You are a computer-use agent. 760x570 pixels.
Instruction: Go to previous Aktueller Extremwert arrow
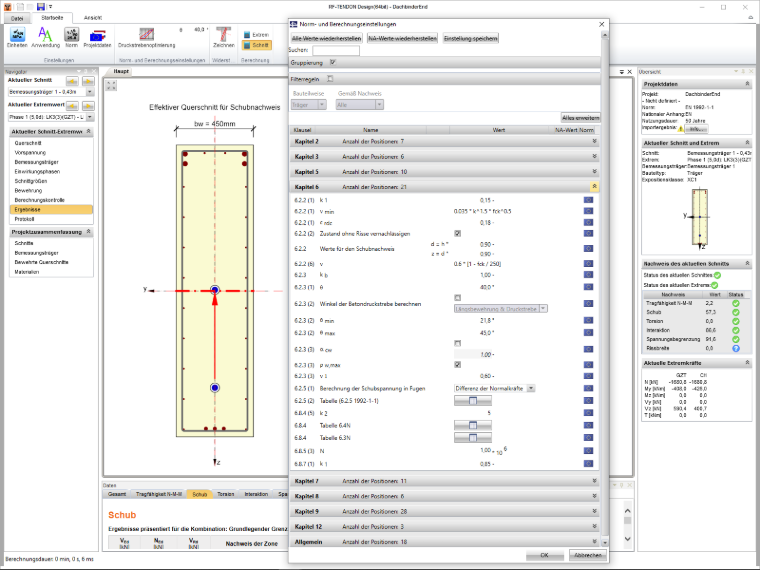(72, 105)
